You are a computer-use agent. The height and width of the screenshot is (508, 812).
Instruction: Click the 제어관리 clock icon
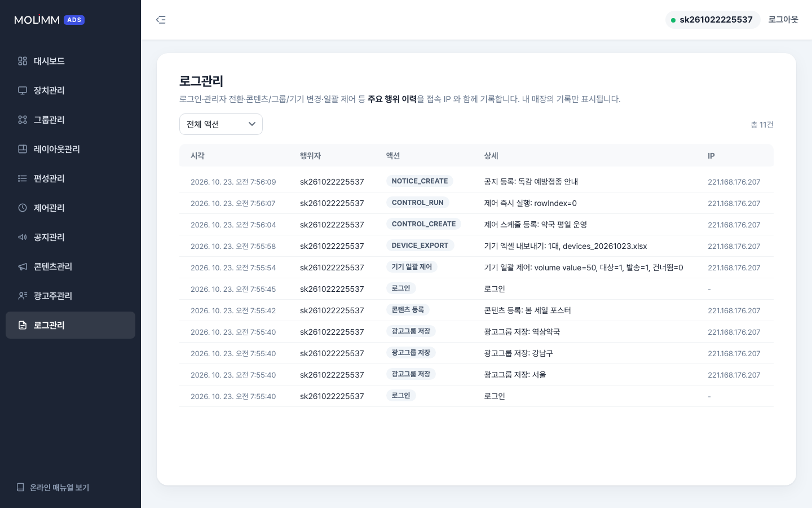coord(23,208)
